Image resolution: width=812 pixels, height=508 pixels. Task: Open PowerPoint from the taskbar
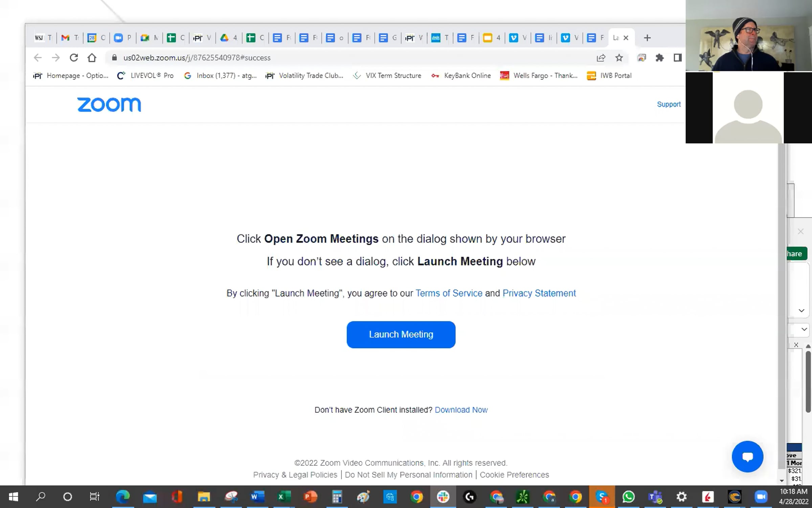coord(310,497)
